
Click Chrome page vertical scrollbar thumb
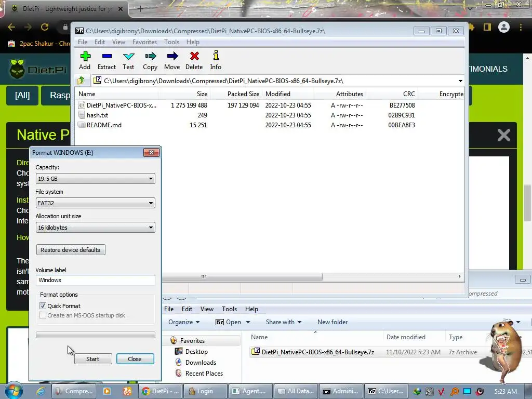[x=527, y=203]
